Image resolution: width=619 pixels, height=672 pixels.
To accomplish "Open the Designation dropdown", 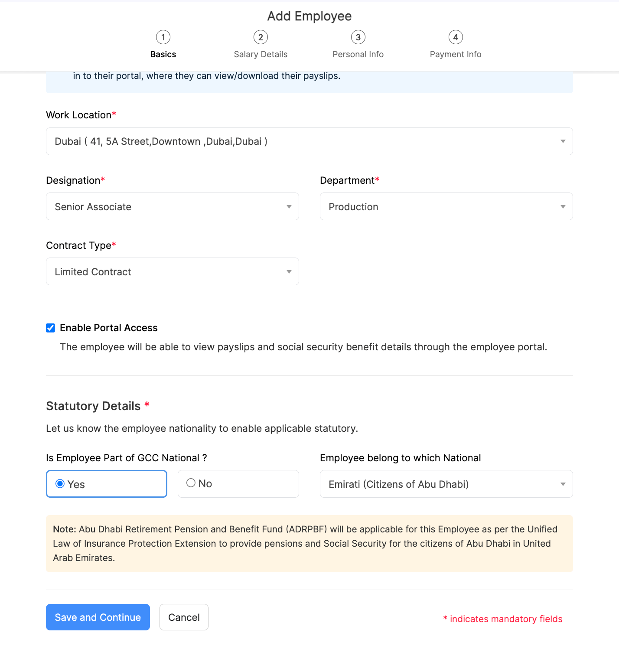I will [172, 207].
